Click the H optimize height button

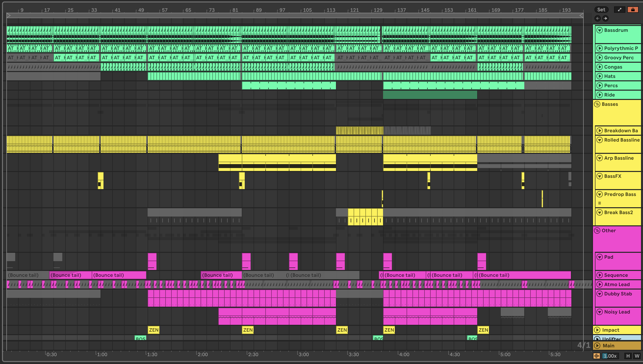click(x=628, y=356)
